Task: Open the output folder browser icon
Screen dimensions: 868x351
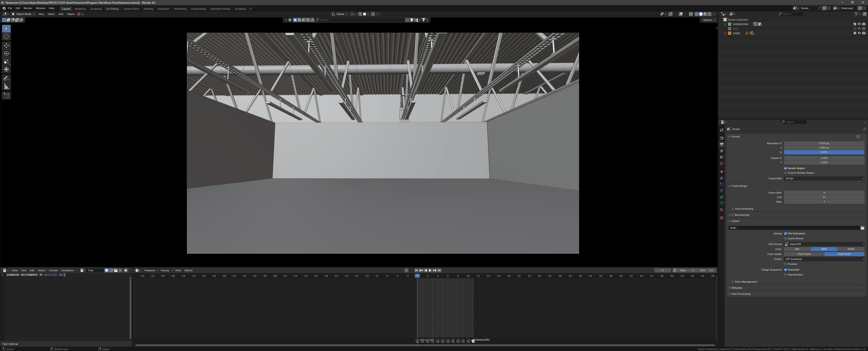Action: (862, 228)
